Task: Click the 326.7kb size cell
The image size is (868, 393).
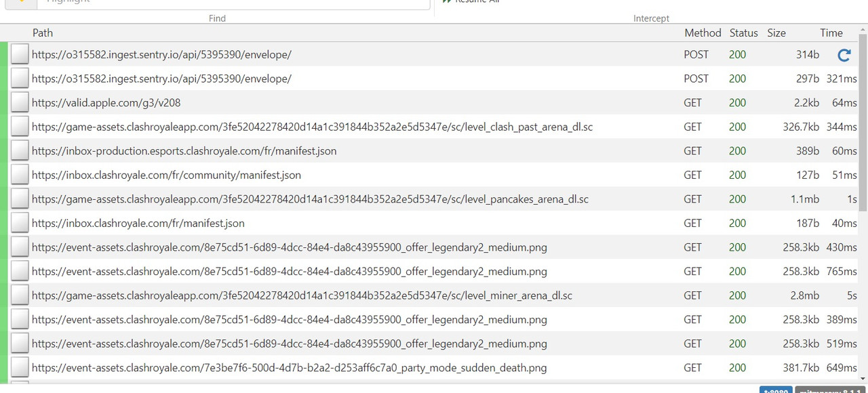Action: (x=801, y=127)
